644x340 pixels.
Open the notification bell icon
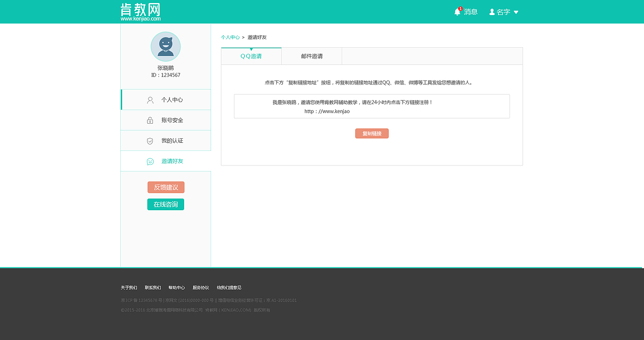point(457,12)
